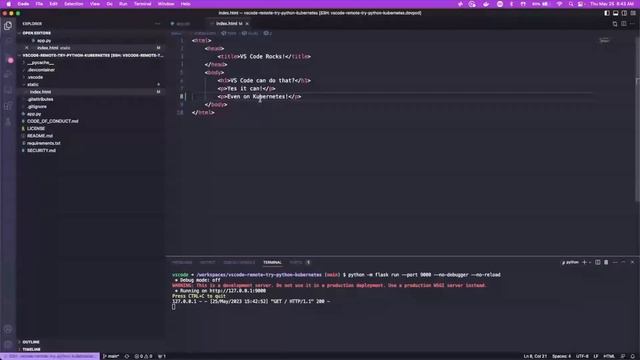This screenshot has height=360, width=640.
Task: Select the index.html editor tab
Action: click(229, 24)
